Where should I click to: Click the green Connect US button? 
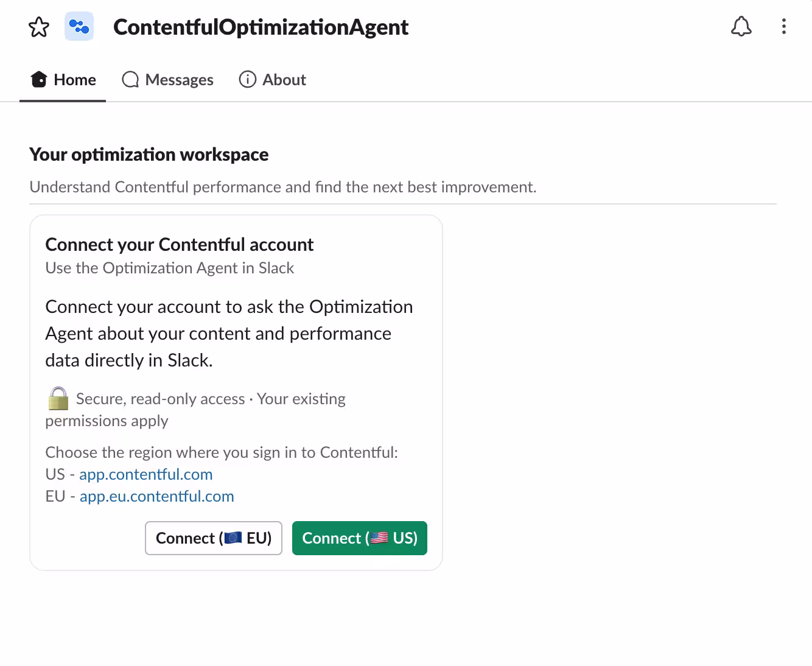(360, 538)
